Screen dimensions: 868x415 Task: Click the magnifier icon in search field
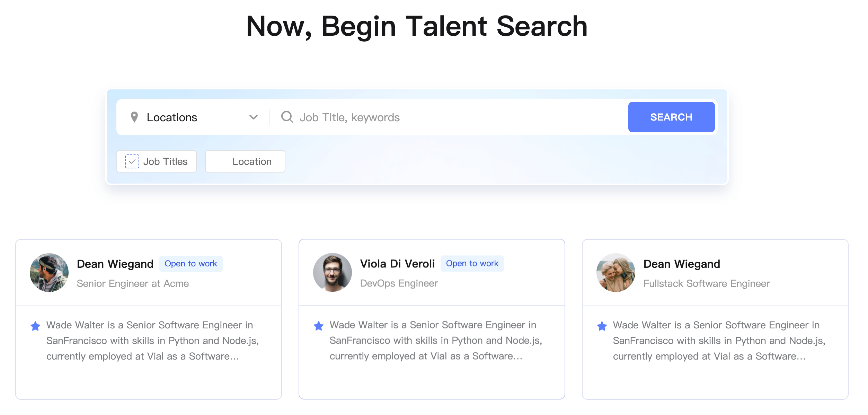[x=287, y=117]
